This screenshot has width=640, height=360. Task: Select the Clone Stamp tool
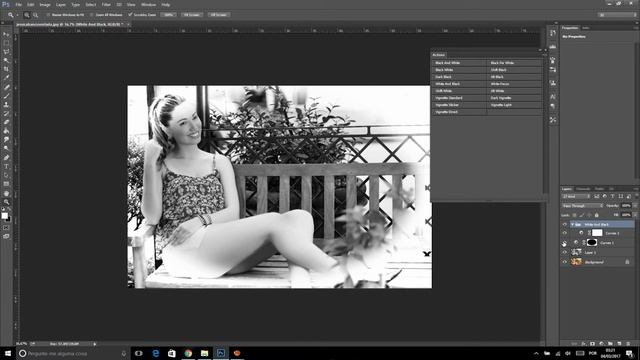coord(6,105)
